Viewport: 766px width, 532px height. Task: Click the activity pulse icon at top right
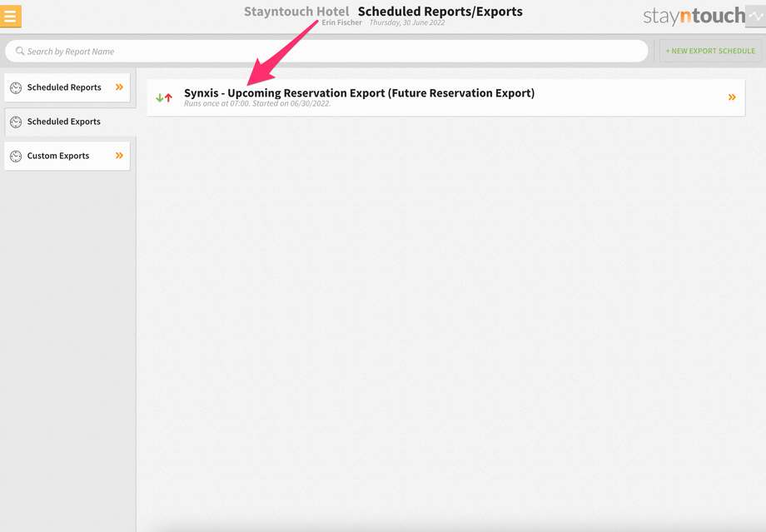(x=756, y=17)
